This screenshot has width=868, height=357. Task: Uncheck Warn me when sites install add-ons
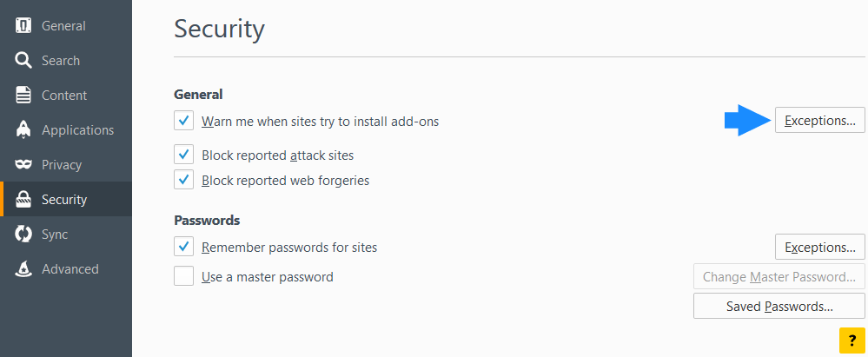pyautogui.click(x=184, y=121)
